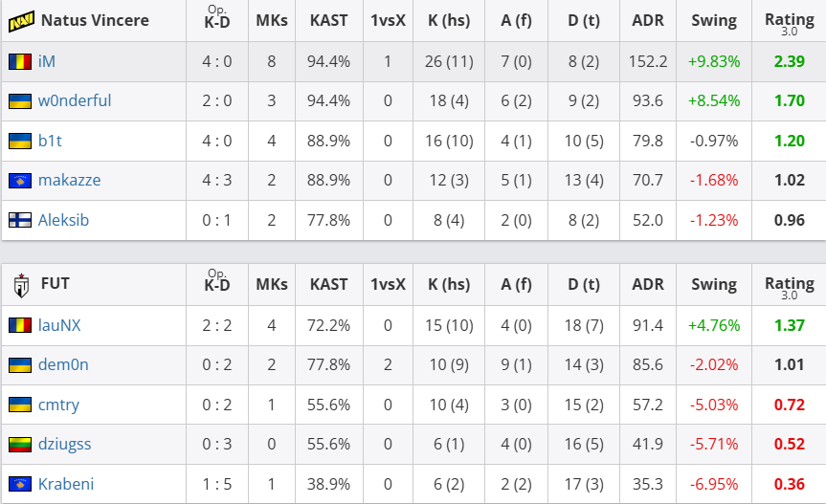Sort FUT table by Swing
The width and height of the screenshot is (826, 504).
[x=714, y=285]
